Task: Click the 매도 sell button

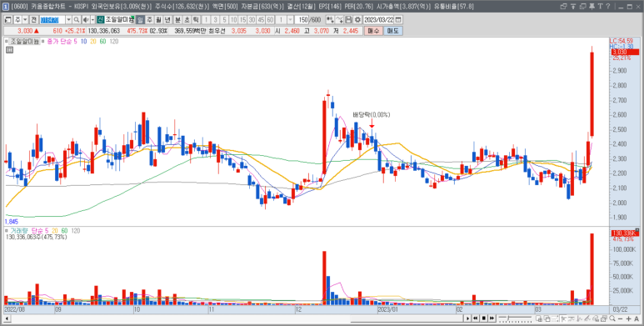Action: point(393,31)
